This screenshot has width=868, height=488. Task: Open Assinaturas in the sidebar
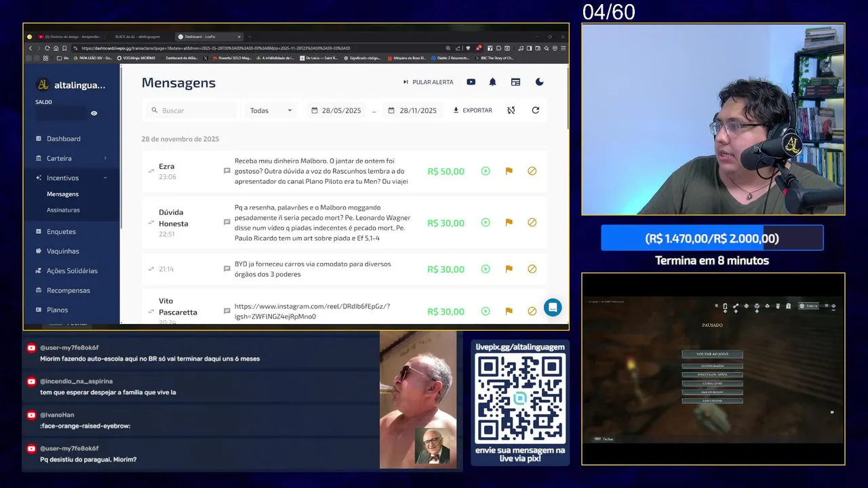pos(63,210)
